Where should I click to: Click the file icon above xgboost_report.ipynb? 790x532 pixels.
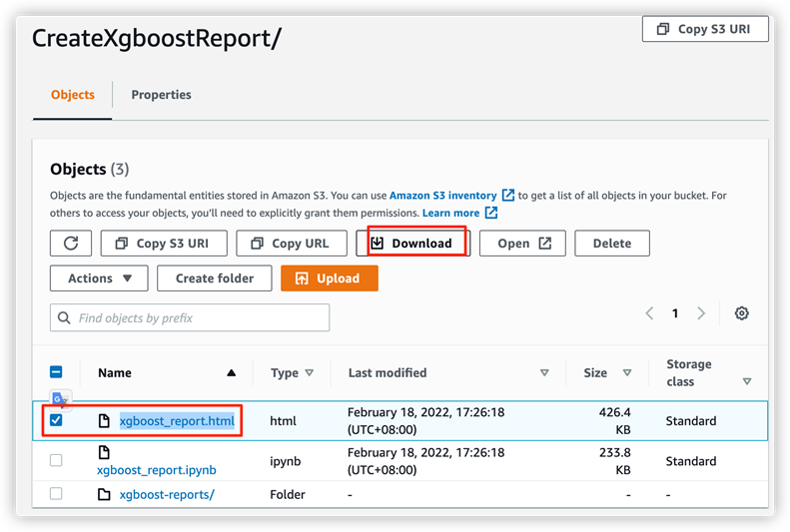104,452
